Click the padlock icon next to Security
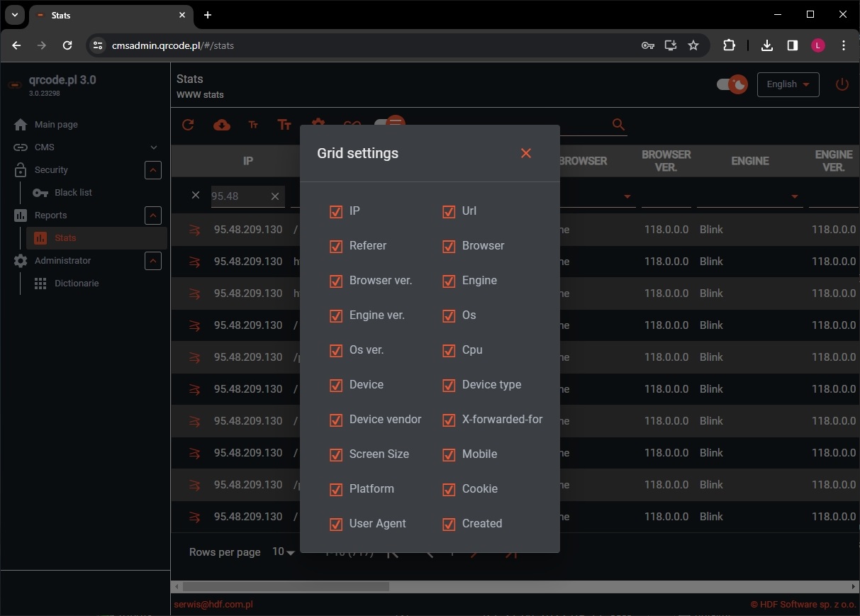The width and height of the screenshot is (860, 616). (x=21, y=169)
